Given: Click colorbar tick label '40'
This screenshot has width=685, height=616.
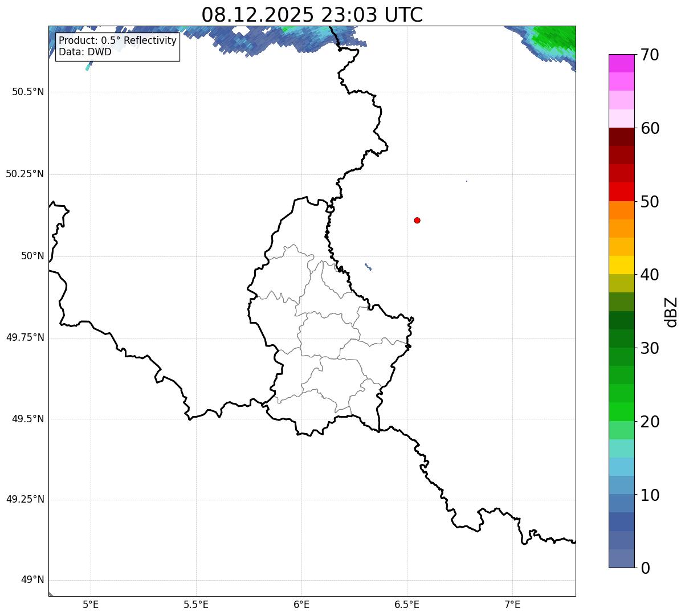Looking at the screenshot, I should coord(649,275).
